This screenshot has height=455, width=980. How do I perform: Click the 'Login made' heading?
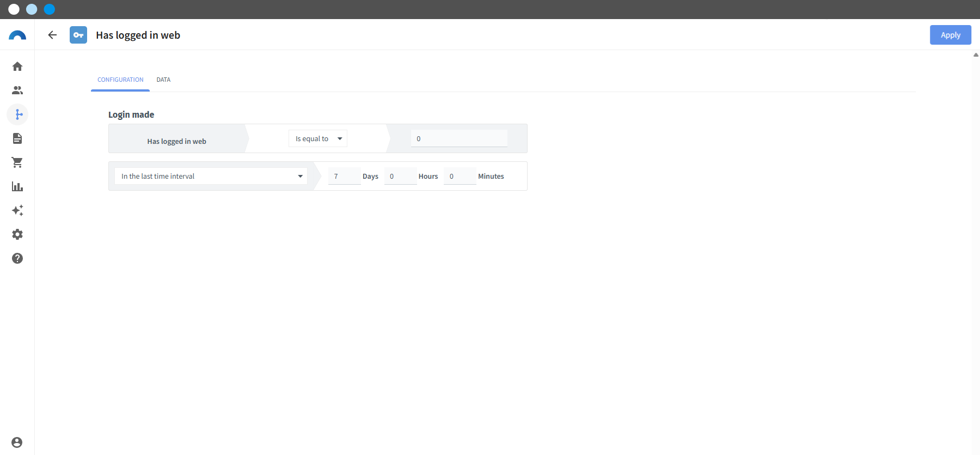click(x=131, y=114)
